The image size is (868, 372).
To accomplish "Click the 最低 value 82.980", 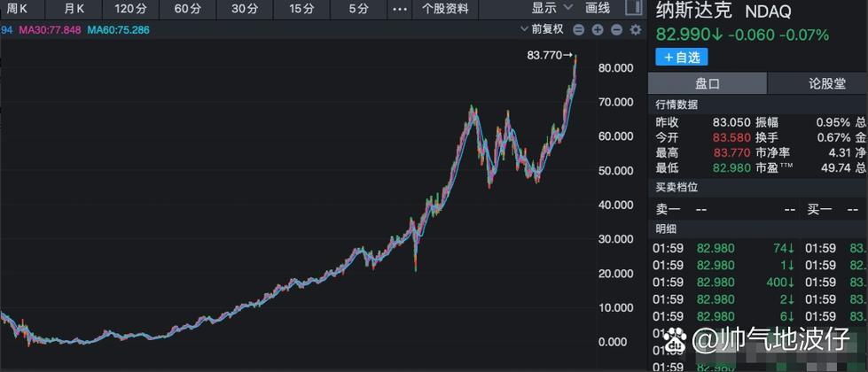I will point(731,167).
